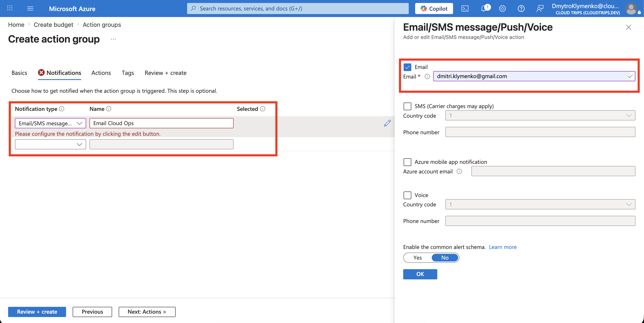
Task: Click the Azure account email field
Action: (x=553, y=171)
